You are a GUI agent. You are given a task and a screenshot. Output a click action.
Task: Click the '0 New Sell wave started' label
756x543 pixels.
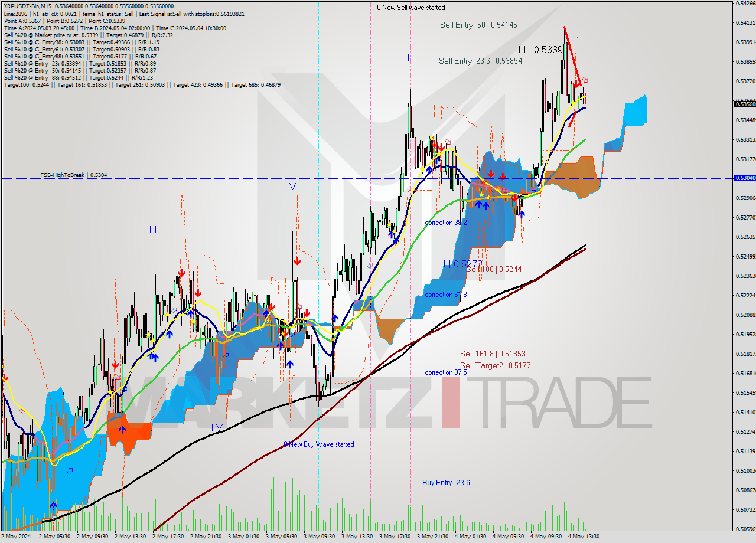click(411, 8)
